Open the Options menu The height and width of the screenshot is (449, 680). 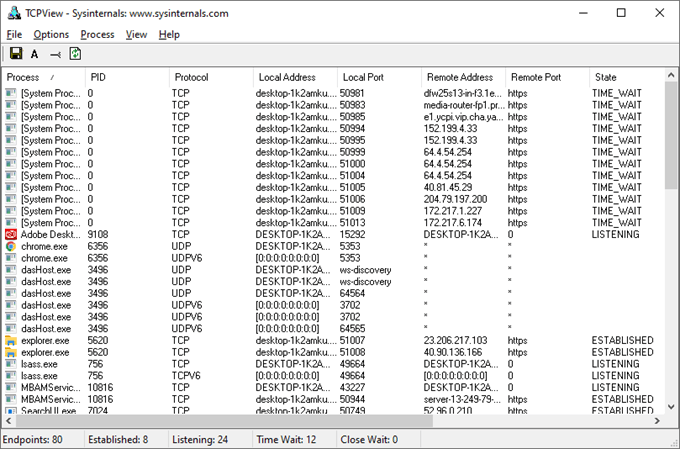(51, 34)
